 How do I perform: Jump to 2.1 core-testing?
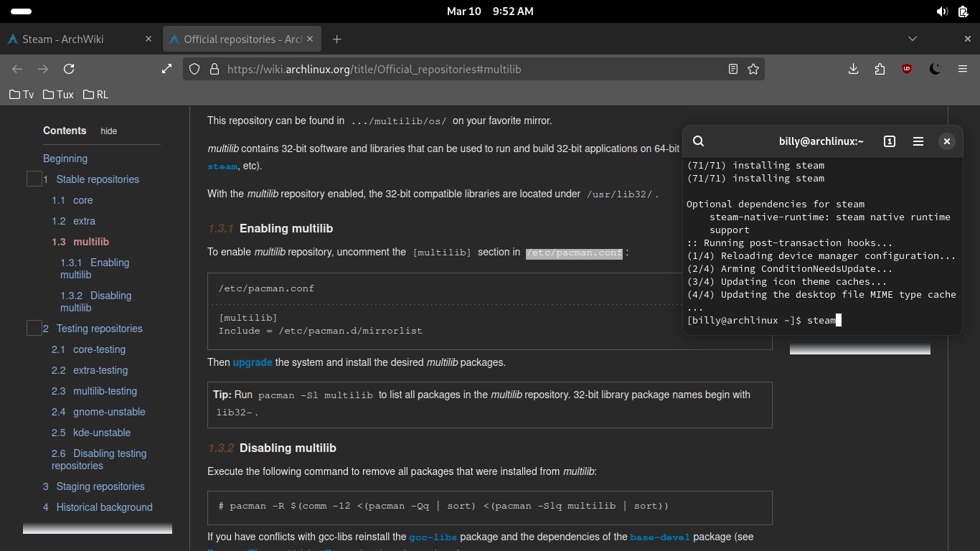(88, 349)
